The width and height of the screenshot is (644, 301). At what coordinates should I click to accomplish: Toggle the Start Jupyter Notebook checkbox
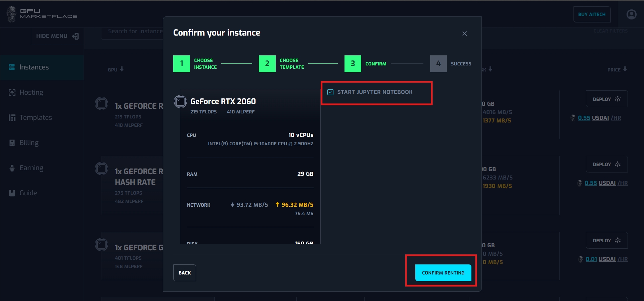point(330,92)
